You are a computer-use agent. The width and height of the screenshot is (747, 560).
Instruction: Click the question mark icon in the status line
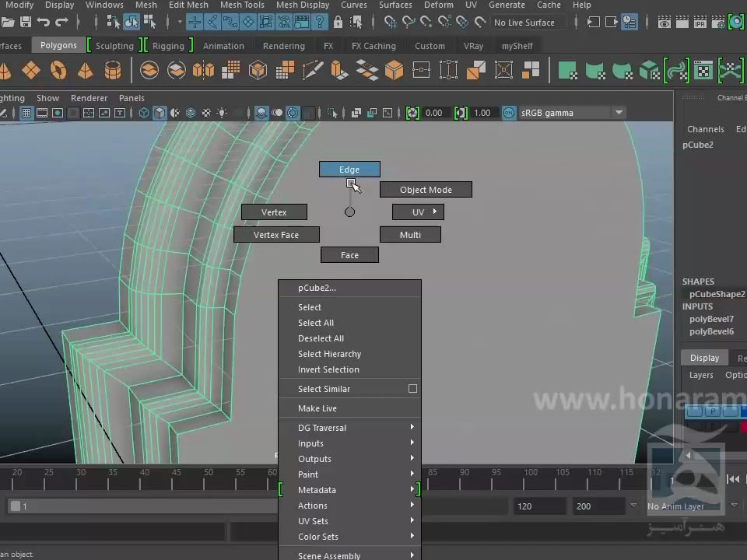[320, 22]
